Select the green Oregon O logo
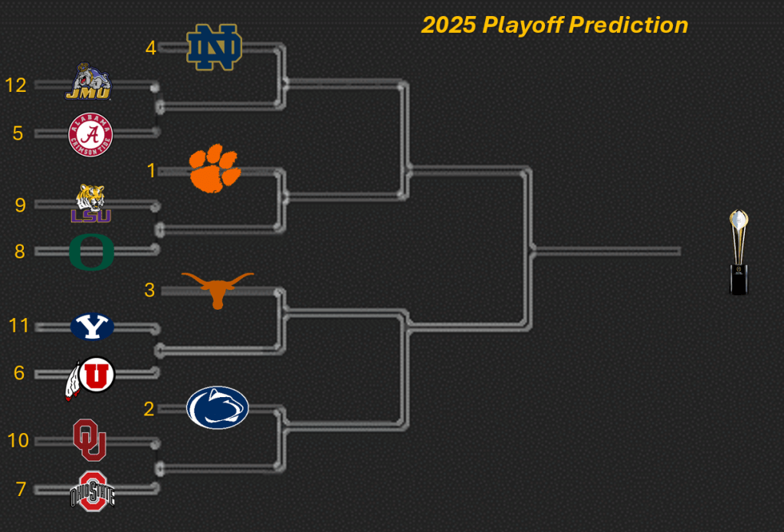This screenshot has width=784, height=532. 92,251
